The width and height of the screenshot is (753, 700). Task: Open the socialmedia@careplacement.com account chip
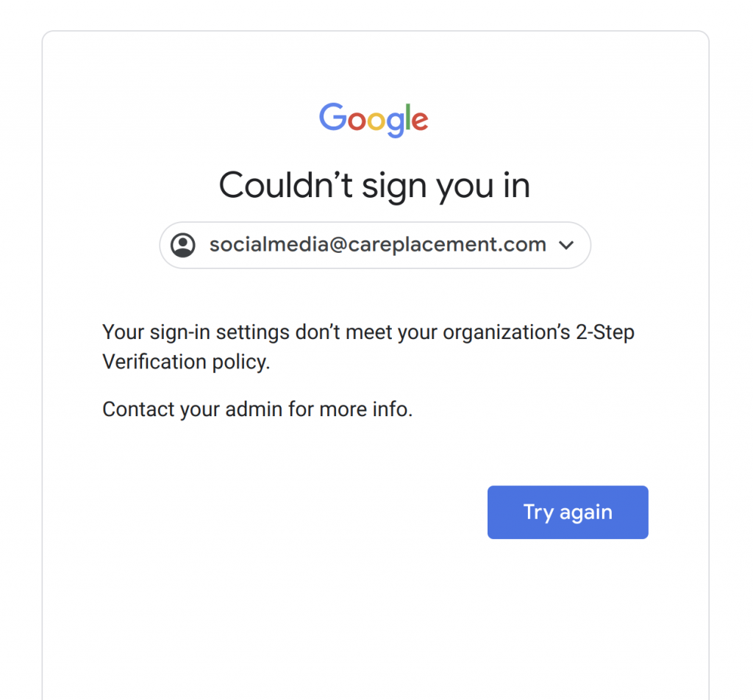click(x=375, y=246)
